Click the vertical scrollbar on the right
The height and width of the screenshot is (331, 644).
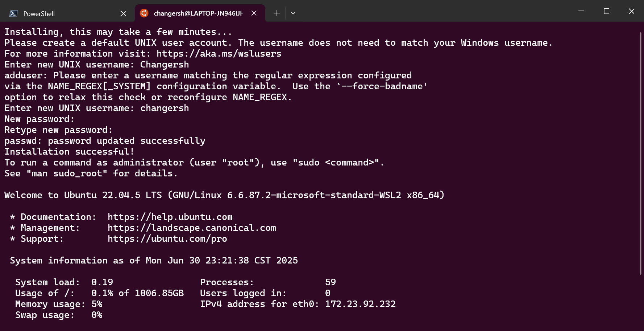click(x=640, y=152)
